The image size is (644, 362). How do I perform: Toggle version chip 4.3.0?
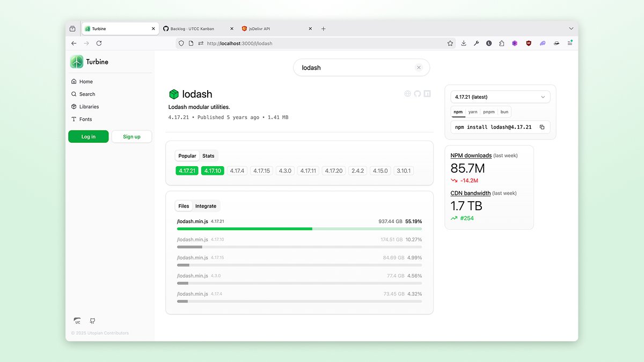(x=285, y=171)
